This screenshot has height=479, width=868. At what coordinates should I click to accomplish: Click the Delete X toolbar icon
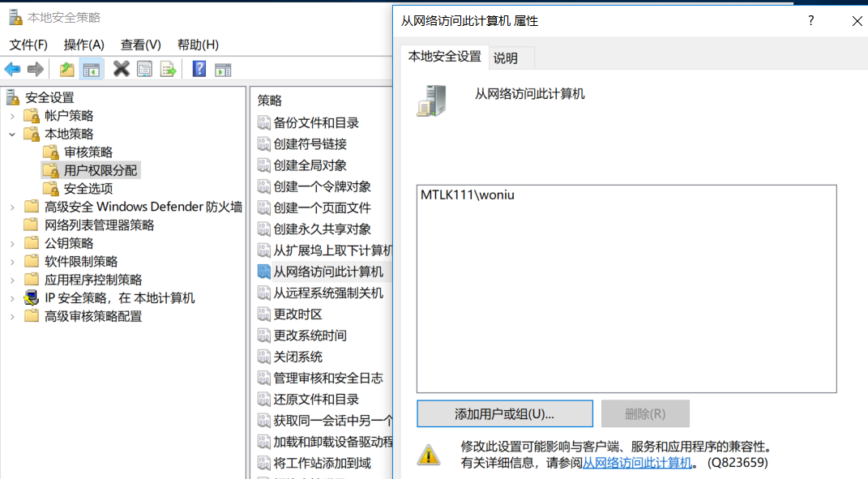pos(122,69)
